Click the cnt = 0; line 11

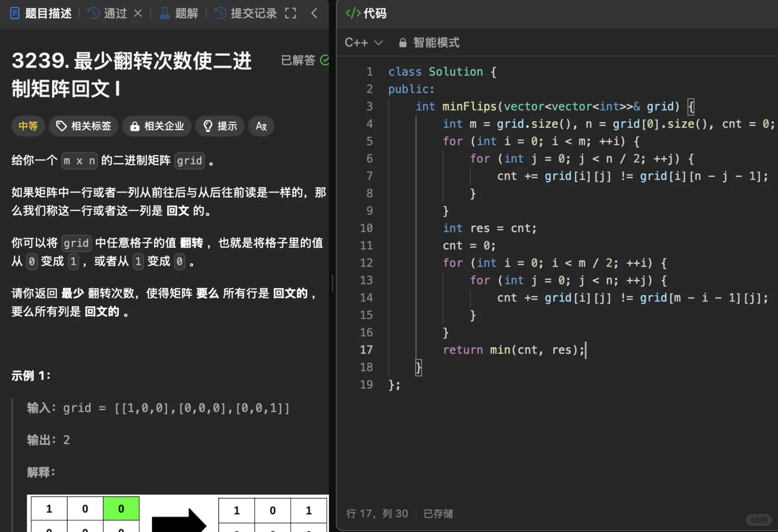click(469, 245)
